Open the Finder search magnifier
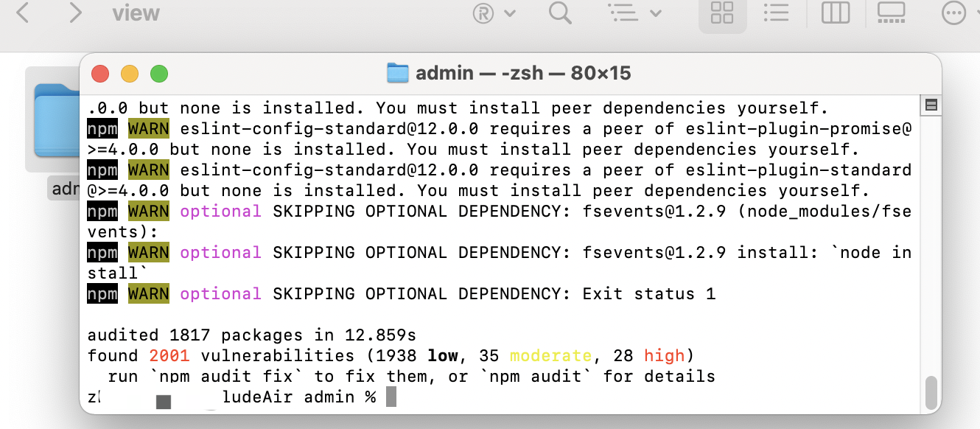The width and height of the screenshot is (980, 429). (561, 13)
